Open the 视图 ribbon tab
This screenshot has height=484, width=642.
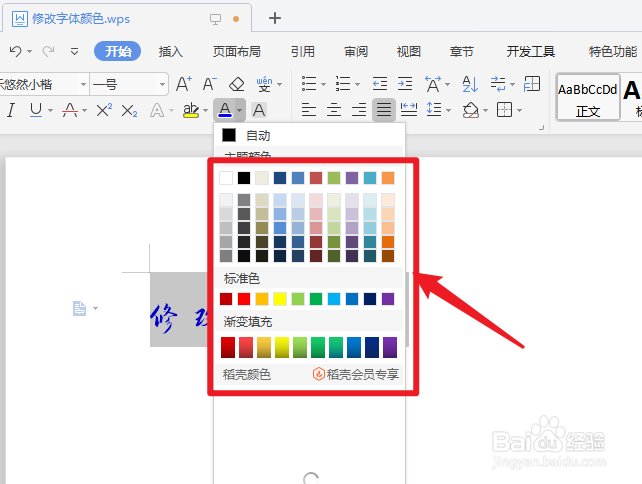pos(409,52)
